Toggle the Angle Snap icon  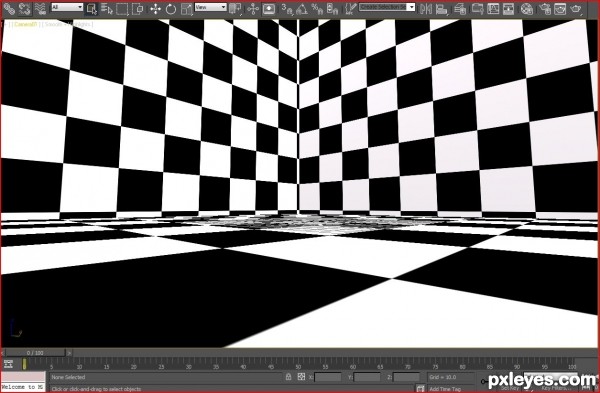[302, 8]
